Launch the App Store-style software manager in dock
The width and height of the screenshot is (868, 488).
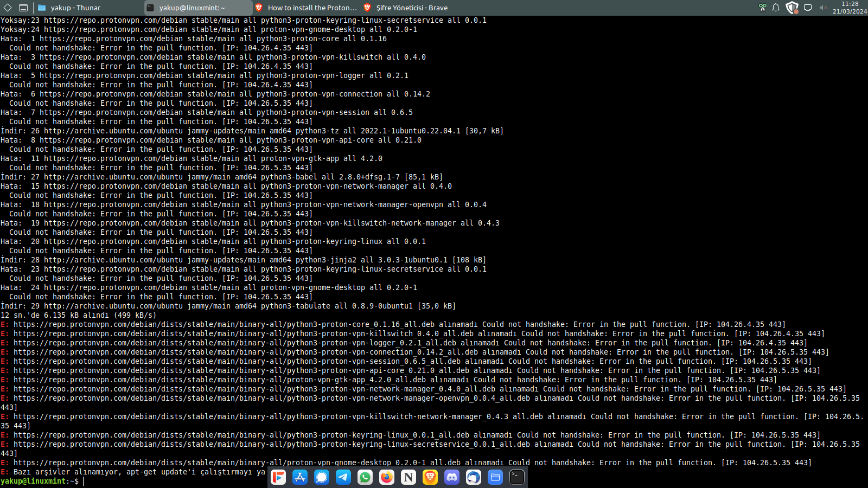coord(300,477)
